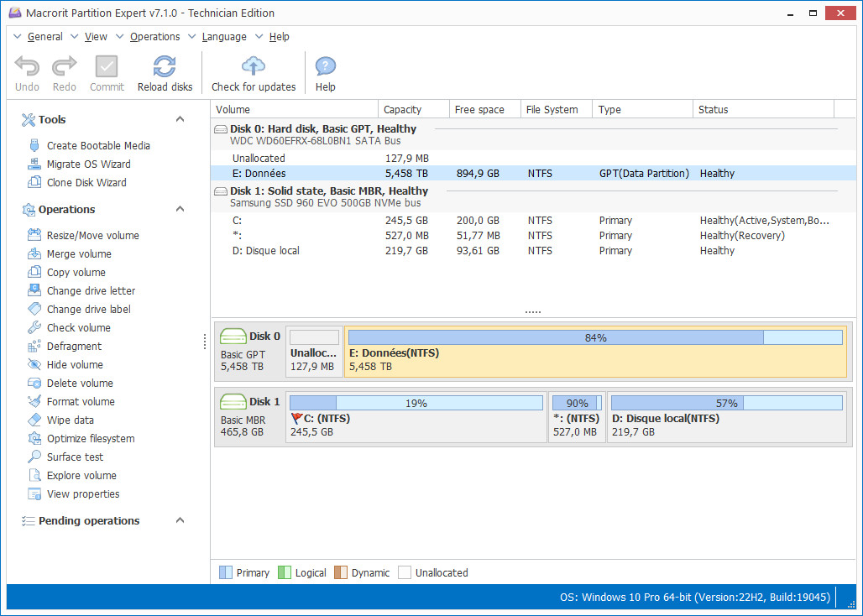Click the Redo toolbar icon
This screenshot has height=616, width=863.
tap(65, 66)
